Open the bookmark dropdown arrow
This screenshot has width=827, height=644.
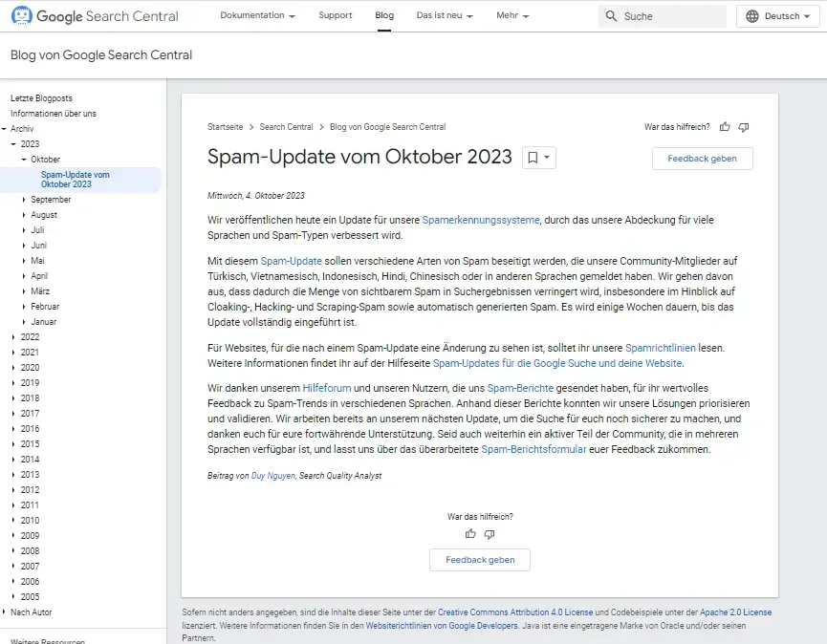click(x=547, y=157)
